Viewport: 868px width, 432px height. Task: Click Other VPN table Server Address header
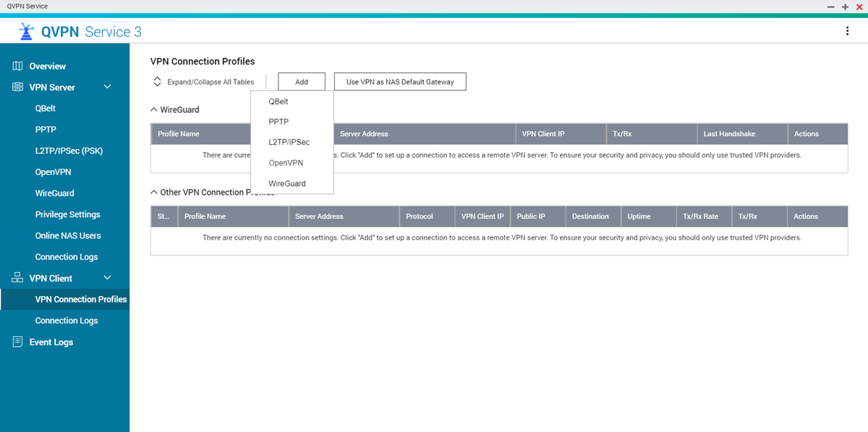(x=344, y=216)
